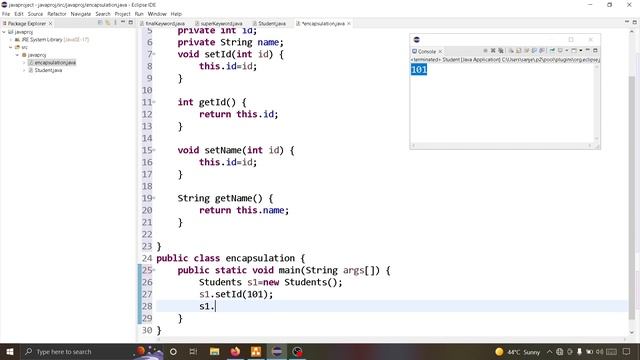Maximize the Package Explorer view
The height and width of the screenshot is (360, 640).
tap(131, 22)
